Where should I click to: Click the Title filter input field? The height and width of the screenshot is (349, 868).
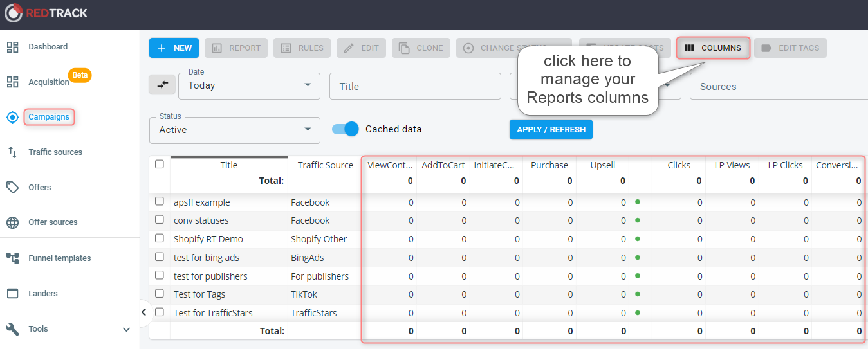click(x=415, y=86)
